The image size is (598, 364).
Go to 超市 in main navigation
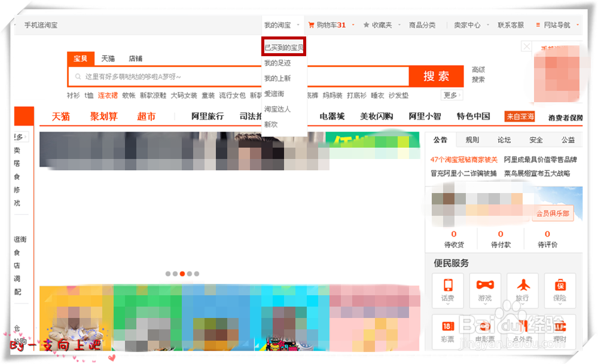(147, 116)
